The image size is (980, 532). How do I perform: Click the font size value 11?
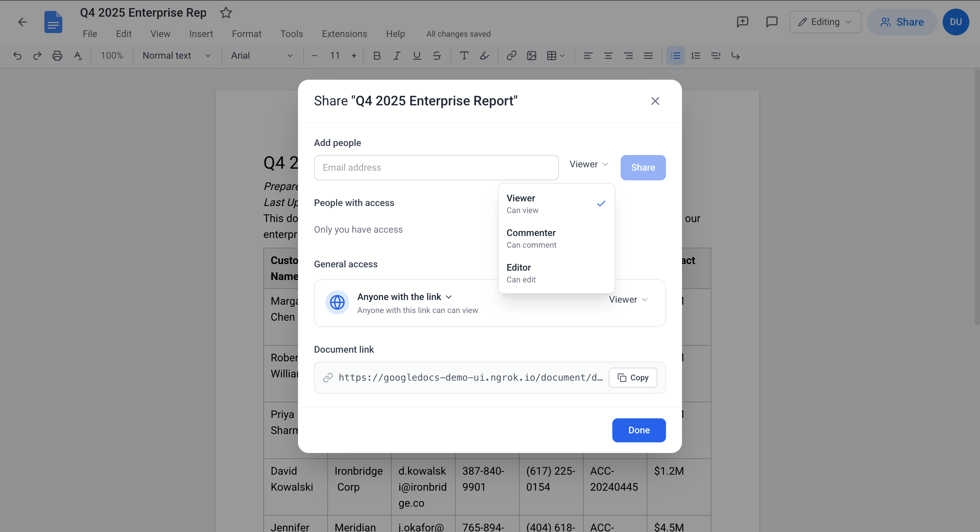click(334, 56)
